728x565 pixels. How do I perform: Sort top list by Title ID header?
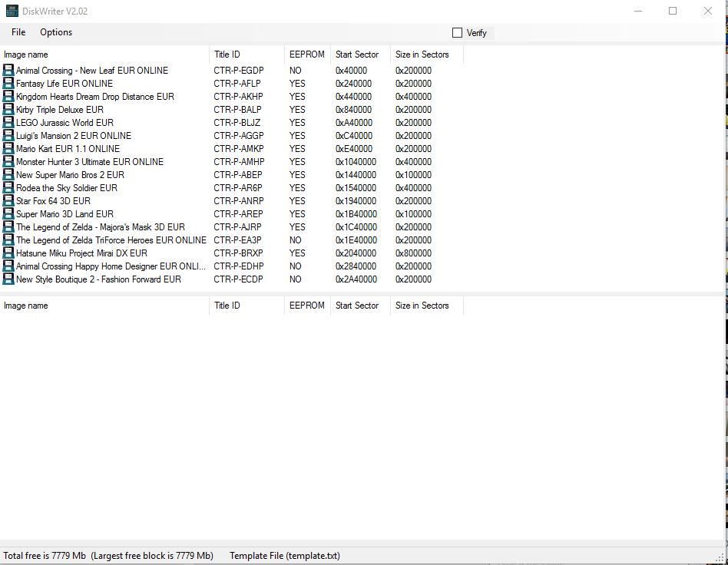pos(247,55)
